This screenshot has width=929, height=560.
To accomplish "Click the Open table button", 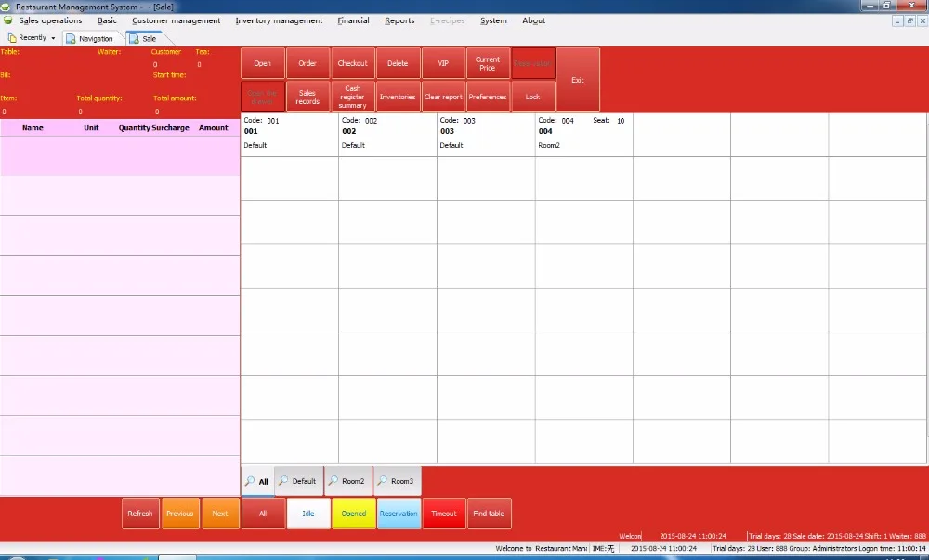I will [x=263, y=63].
